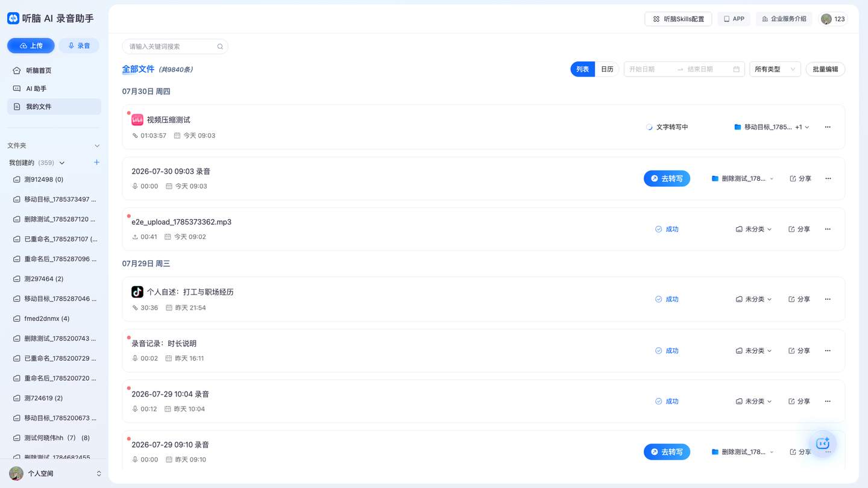This screenshot has height=488, width=868.
Task: Click the 听脑 AI 录音助手 logo icon
Action: coord(13,18)
